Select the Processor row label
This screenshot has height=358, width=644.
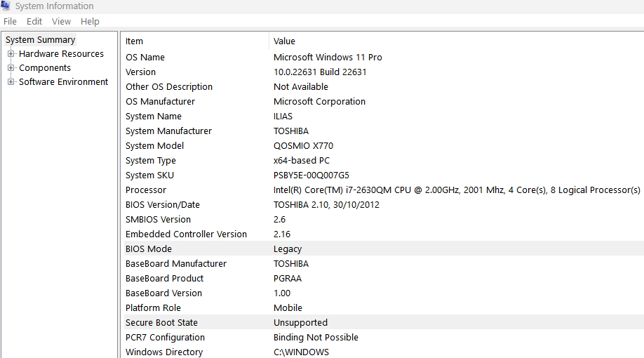click(146, 190)
